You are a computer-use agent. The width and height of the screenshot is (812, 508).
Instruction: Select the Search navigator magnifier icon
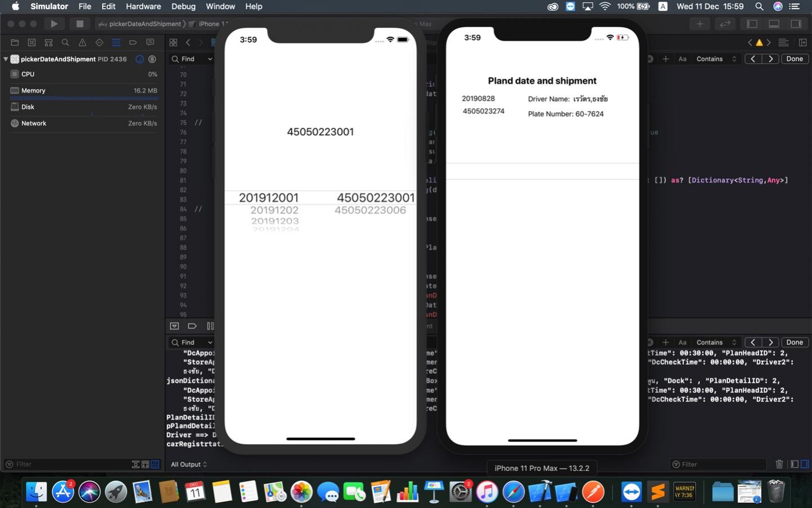click(x=65, y=42)
